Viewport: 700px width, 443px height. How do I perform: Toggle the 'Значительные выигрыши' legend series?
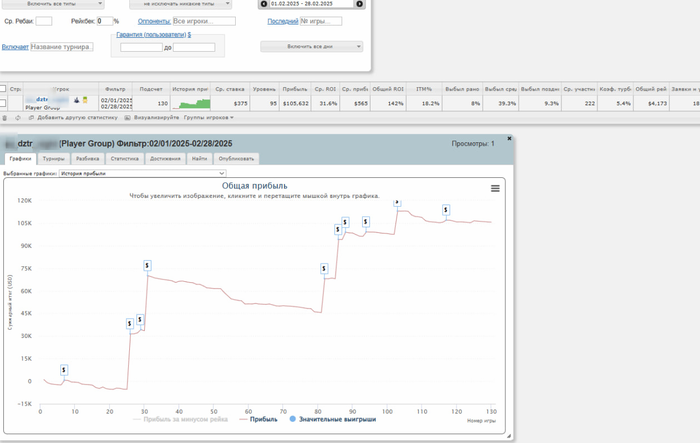tap(333, 419)
